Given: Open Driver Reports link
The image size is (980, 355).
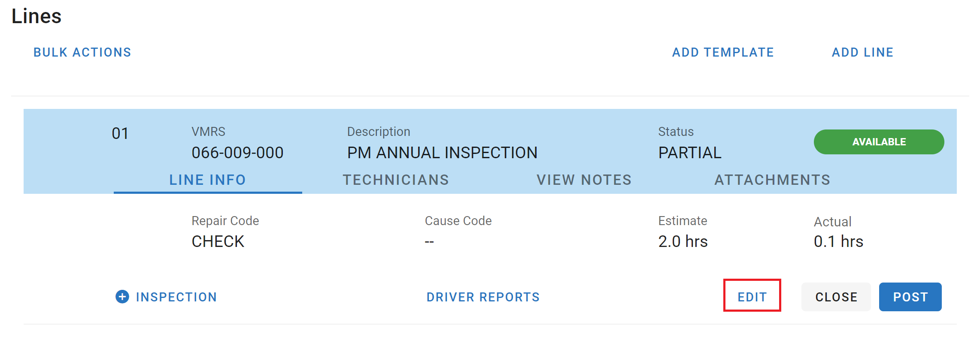Looking at the screenshot, I should pos(483,297).
